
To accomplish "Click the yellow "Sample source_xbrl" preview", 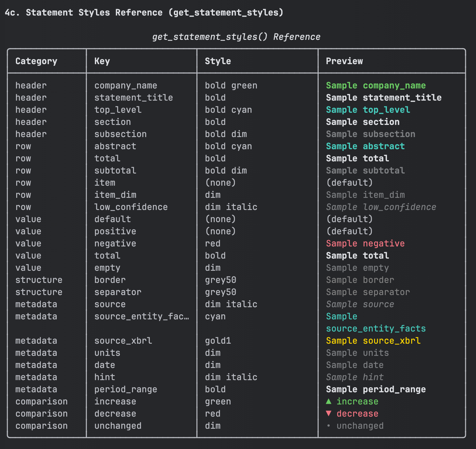I will coord(373,341).
